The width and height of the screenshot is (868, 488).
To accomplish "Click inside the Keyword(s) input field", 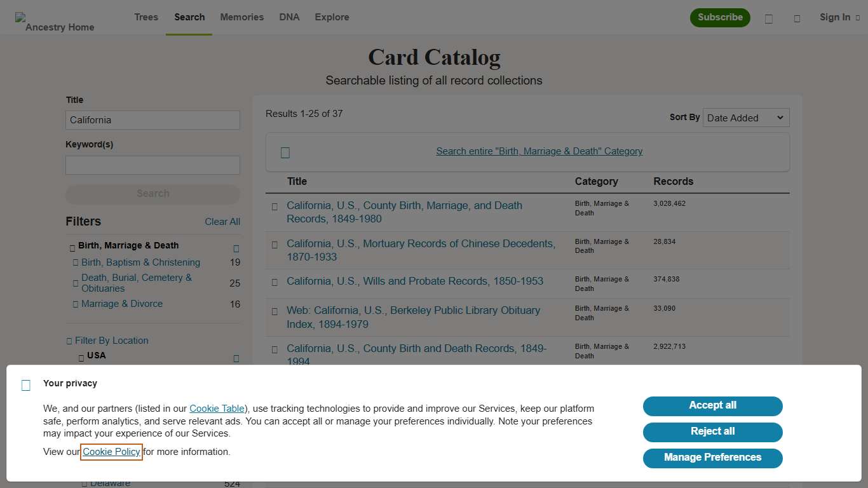I will [153, 165].
